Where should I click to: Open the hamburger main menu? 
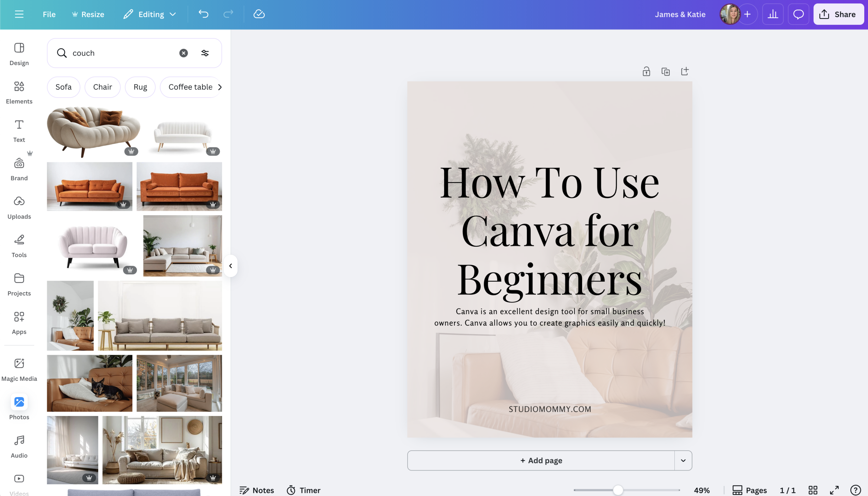click(x=19, y=14)
